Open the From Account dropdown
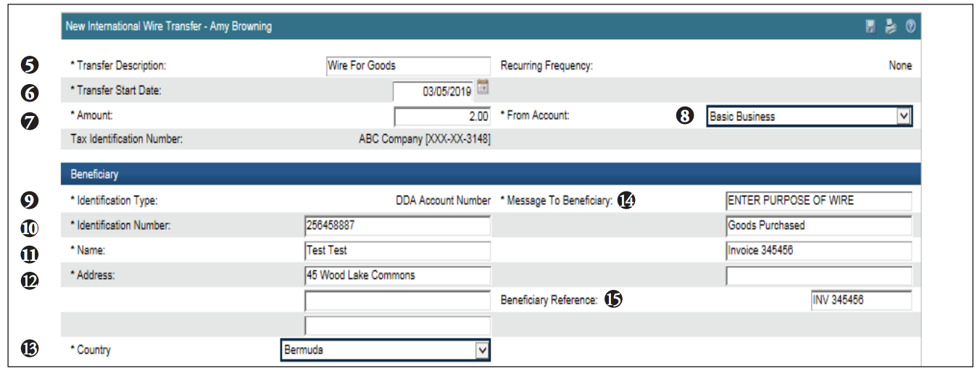 [x=810, y=116]
